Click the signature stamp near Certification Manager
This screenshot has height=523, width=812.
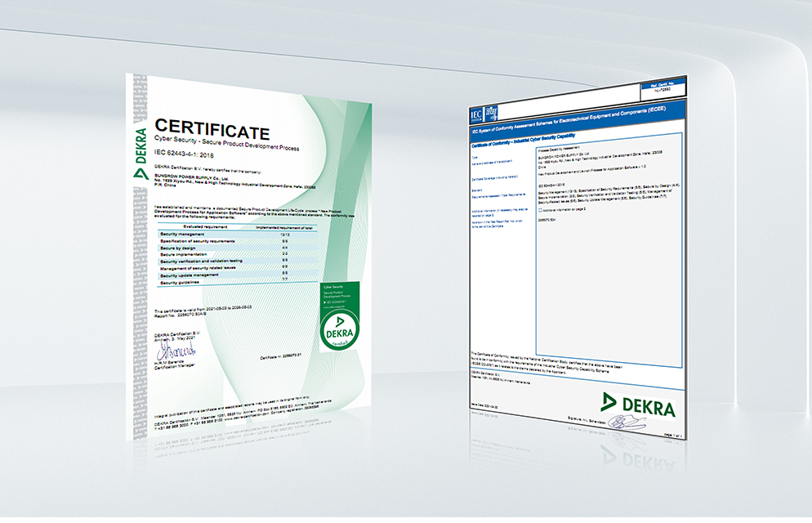(176, 351)
